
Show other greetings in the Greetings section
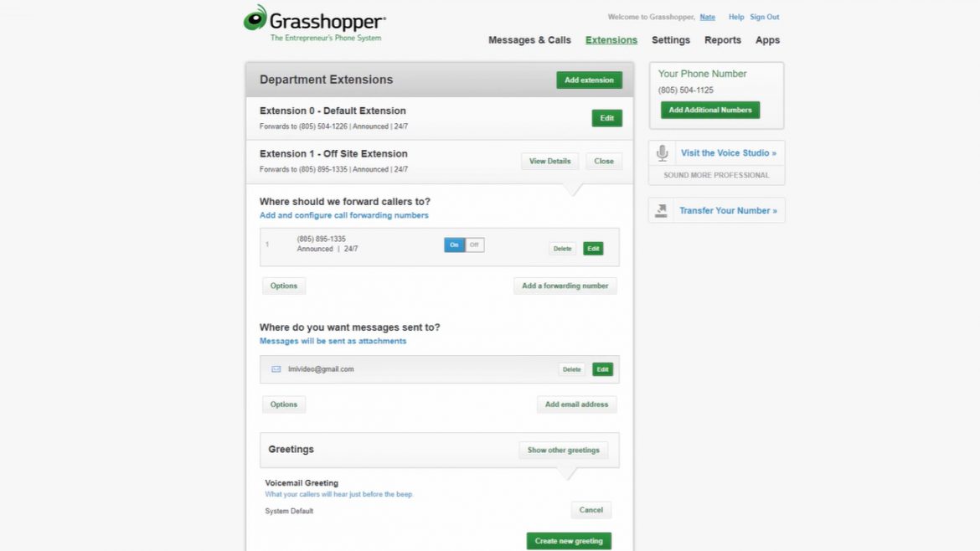coord(563,450)
